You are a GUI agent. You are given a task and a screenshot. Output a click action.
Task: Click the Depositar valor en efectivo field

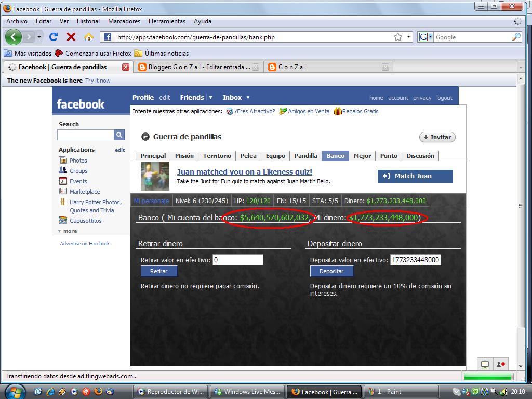coord(416,260)
